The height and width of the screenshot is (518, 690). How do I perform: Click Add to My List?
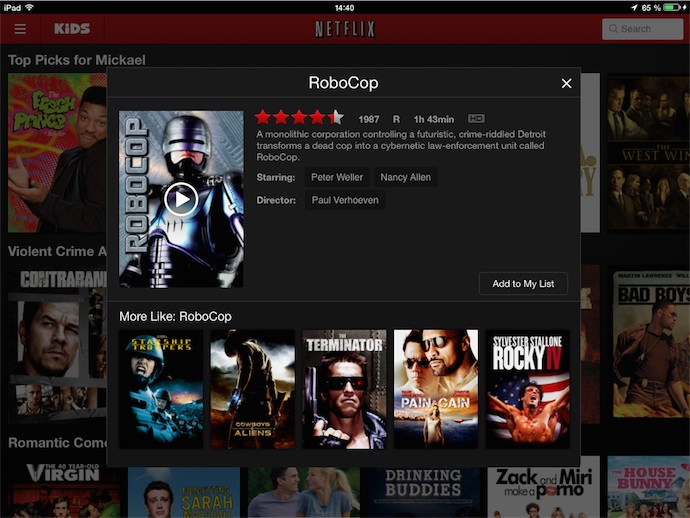pyautogui.click(x=523, y=284)
